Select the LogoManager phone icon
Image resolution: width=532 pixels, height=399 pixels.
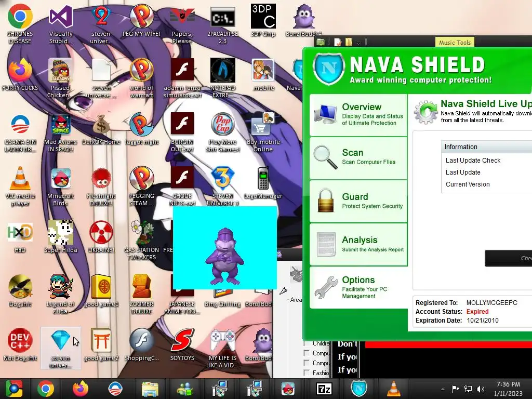pyautogui.click(x=263, y=183)
